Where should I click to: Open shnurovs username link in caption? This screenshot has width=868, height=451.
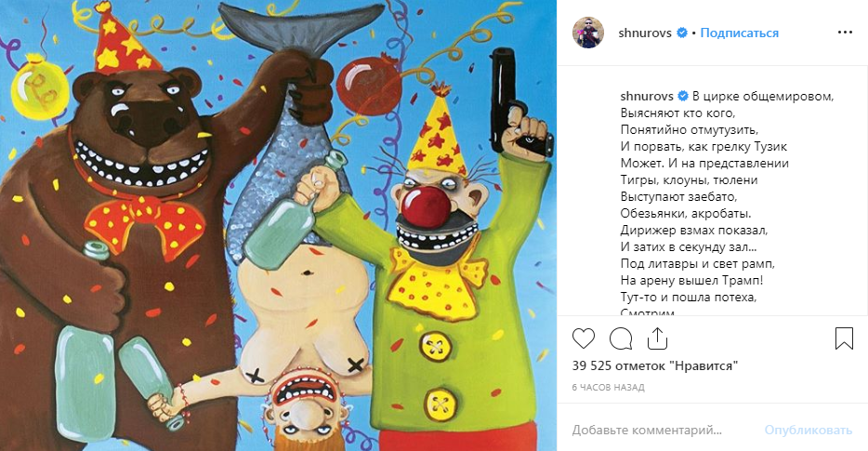pyautogui.click(x=647, y=96)
